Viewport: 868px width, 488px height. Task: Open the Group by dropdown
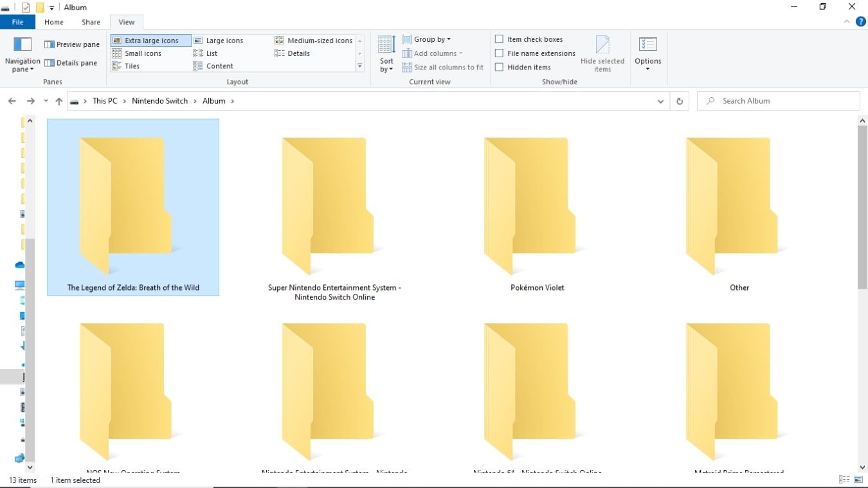(427, 39)
